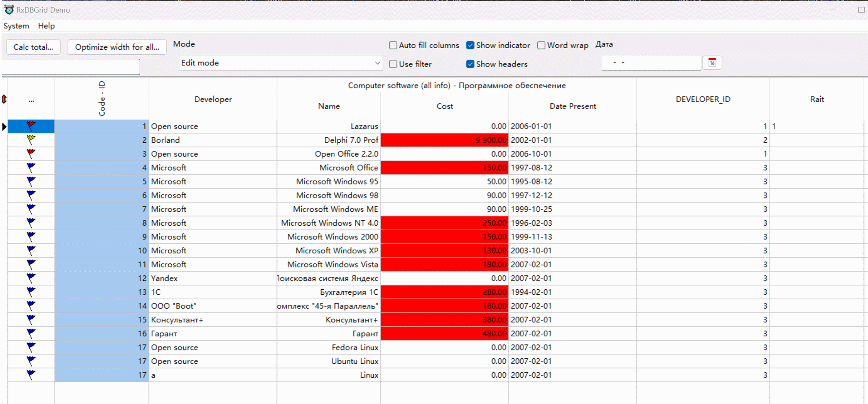Click the Code ID 13 cell
This screenshot has height=404, width=868.
102,292
